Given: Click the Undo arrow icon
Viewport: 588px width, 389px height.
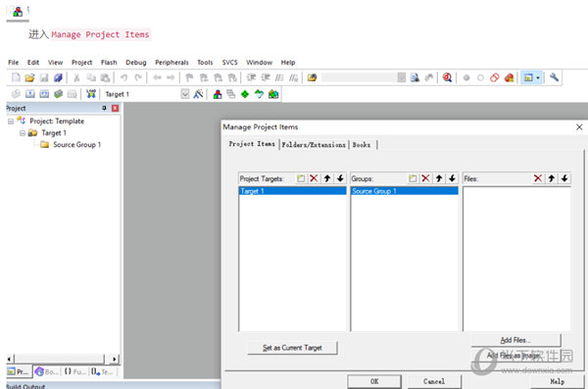Looking at the screenshot, I should pyautogui.click(x=123, y=77).
